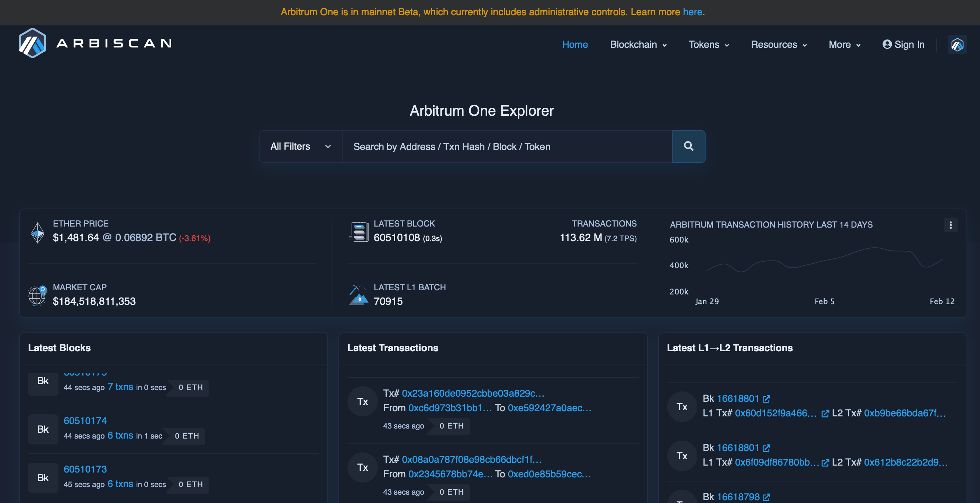The image size is (980, 503).
Task: Click Sign In in the navbar
Action: (903, 45)
